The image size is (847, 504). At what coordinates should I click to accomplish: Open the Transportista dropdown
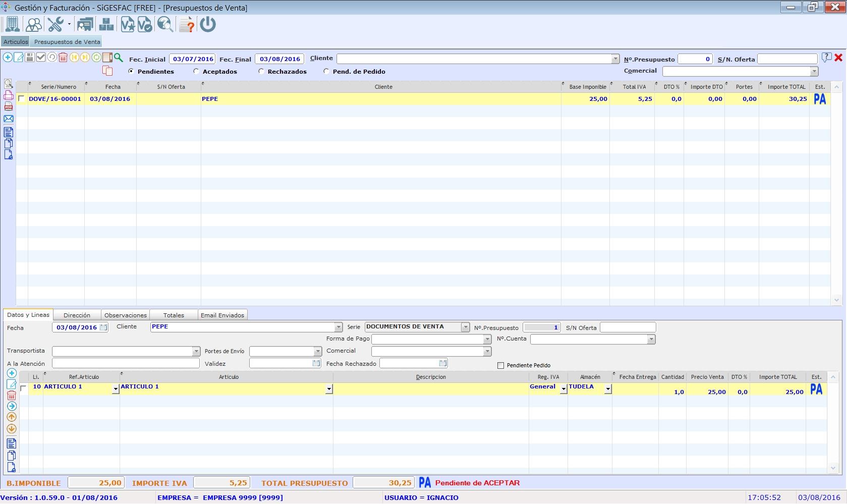[196, 351]
